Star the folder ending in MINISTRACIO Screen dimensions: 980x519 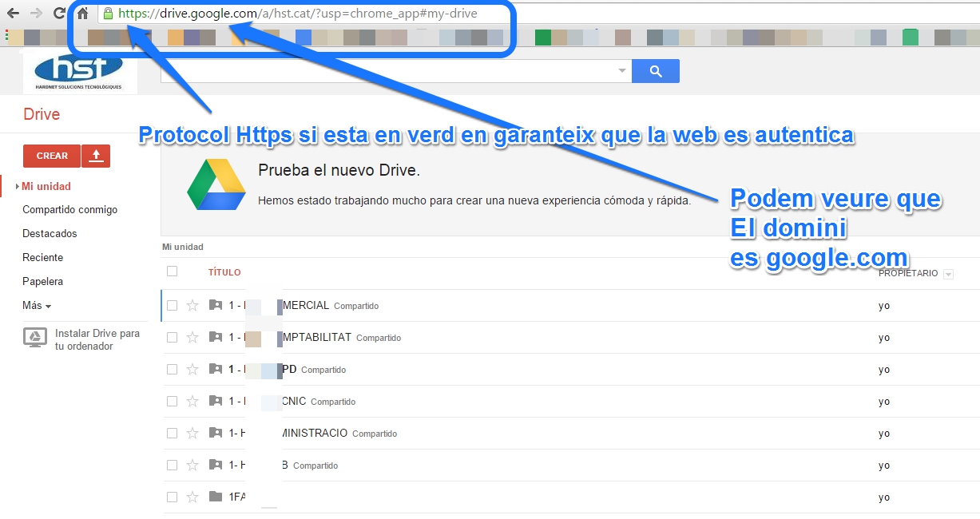point(192,433)
